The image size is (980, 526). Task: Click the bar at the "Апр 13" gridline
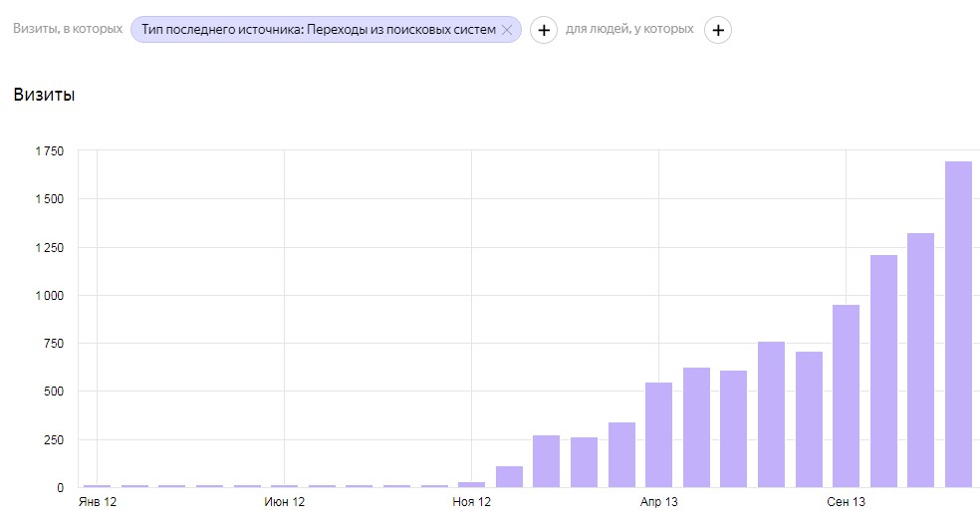tap(658, 434)
